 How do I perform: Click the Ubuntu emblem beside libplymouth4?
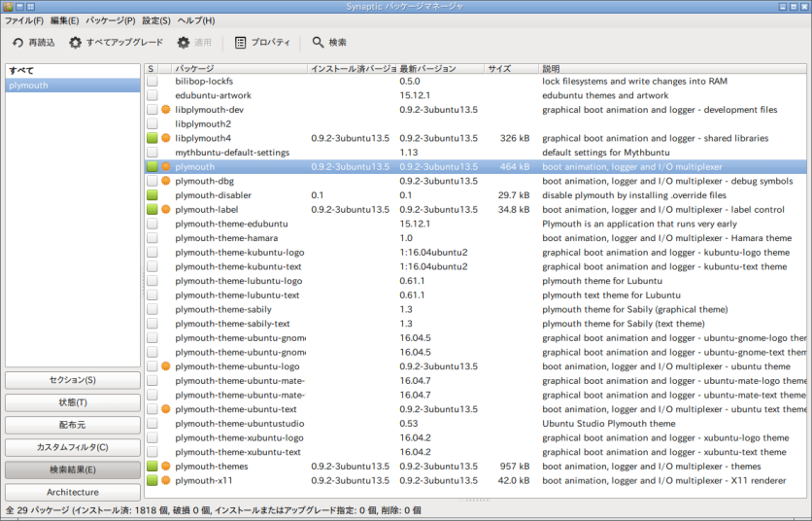coord(166,138)
